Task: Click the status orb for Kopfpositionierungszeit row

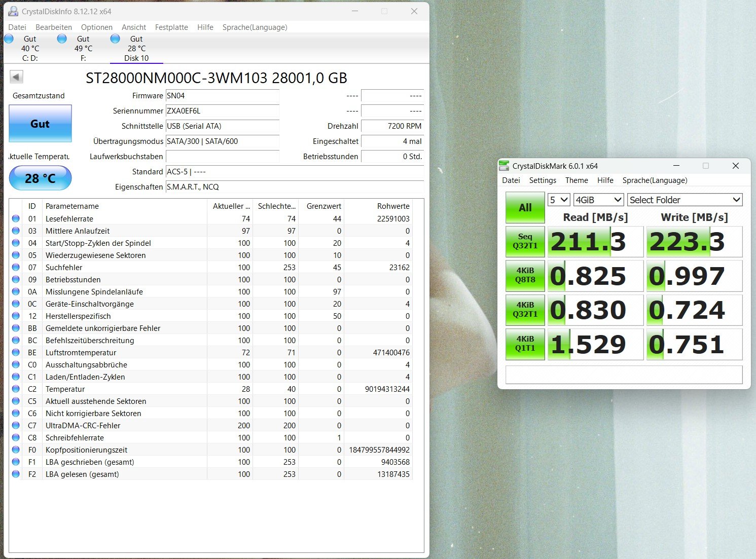Action: pos(16,450)
